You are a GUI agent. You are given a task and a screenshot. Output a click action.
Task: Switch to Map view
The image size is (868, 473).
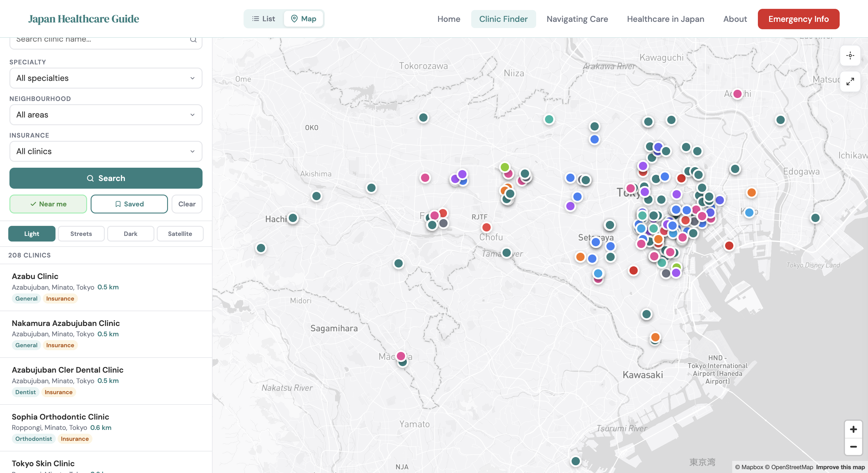(304, 19)
